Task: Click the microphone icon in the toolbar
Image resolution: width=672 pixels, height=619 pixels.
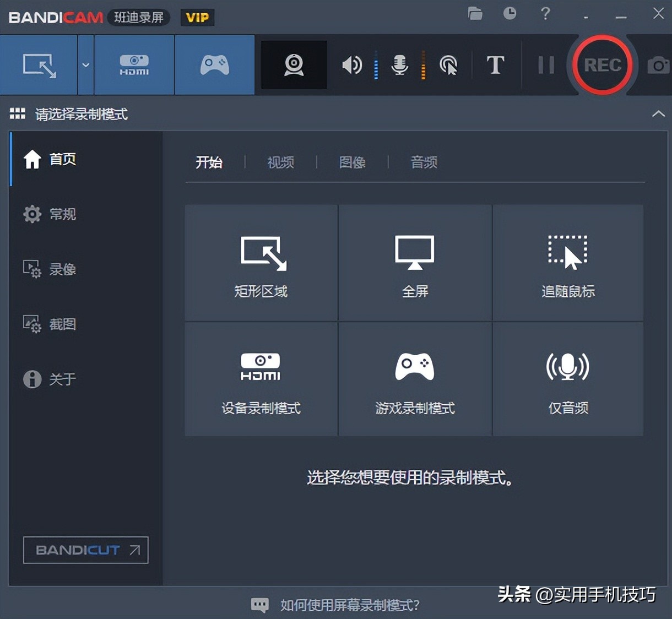Action: [x=399, y=64]
